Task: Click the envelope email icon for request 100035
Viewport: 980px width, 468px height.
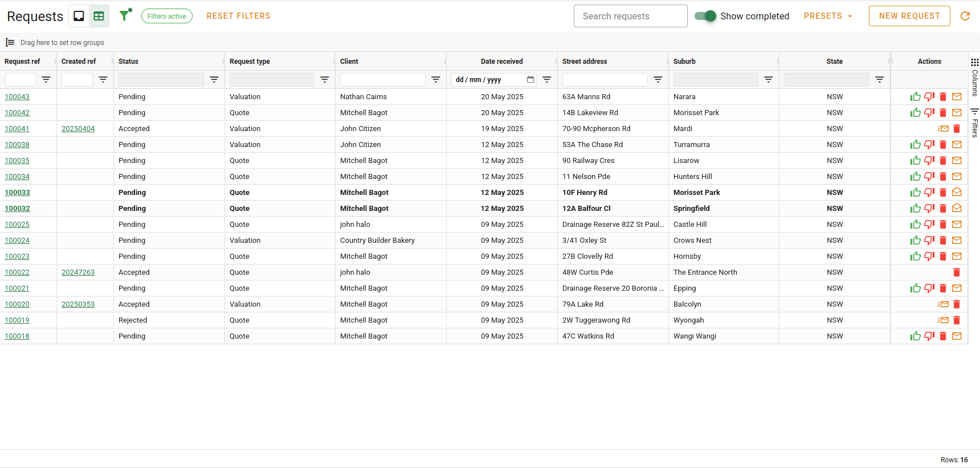Action: (957, 161)
